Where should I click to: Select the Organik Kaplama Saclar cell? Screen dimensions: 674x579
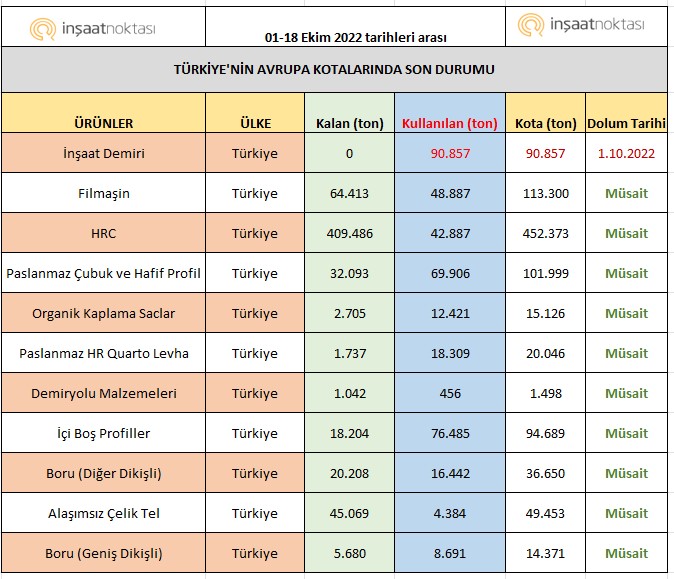103,313
